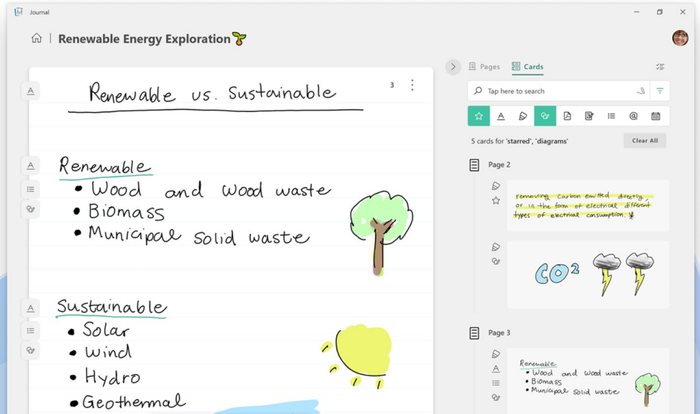Open card view settings icon
The image size is (700, 414).
(x=660, y=67)
